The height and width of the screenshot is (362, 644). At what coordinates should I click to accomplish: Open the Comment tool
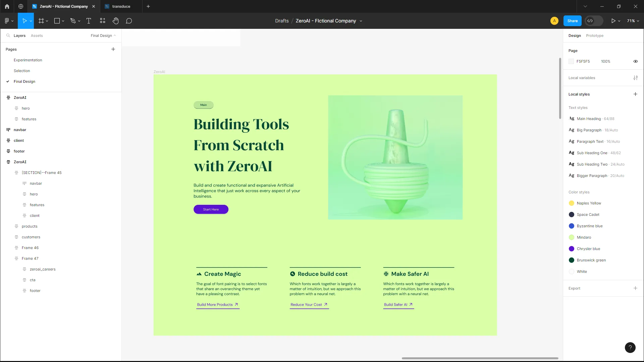[x=129, y=21]
